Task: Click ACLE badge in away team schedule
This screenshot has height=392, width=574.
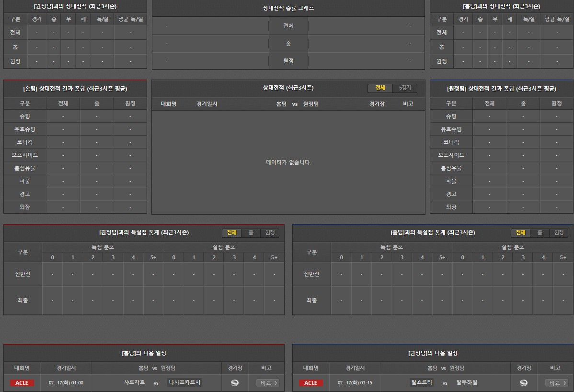Action: [x=310, y=383]
